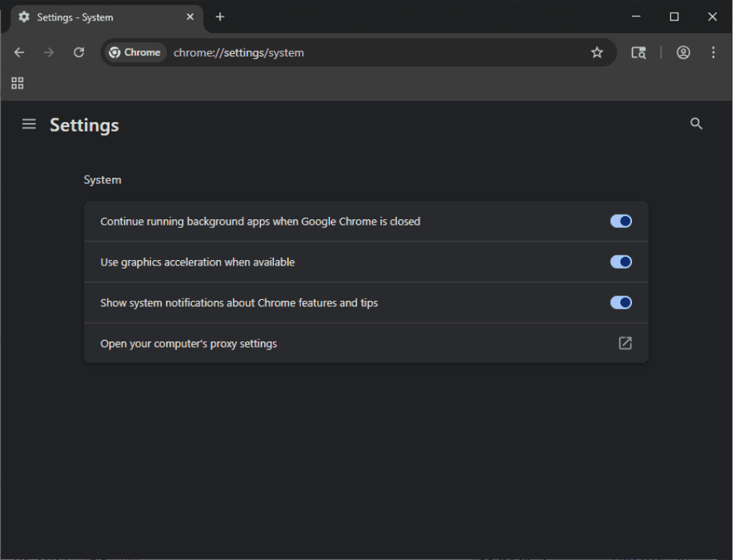Open the Google Lens search icon in toolbar
Viewport: 733px width, 560px height.
click(x=638, y=52)
